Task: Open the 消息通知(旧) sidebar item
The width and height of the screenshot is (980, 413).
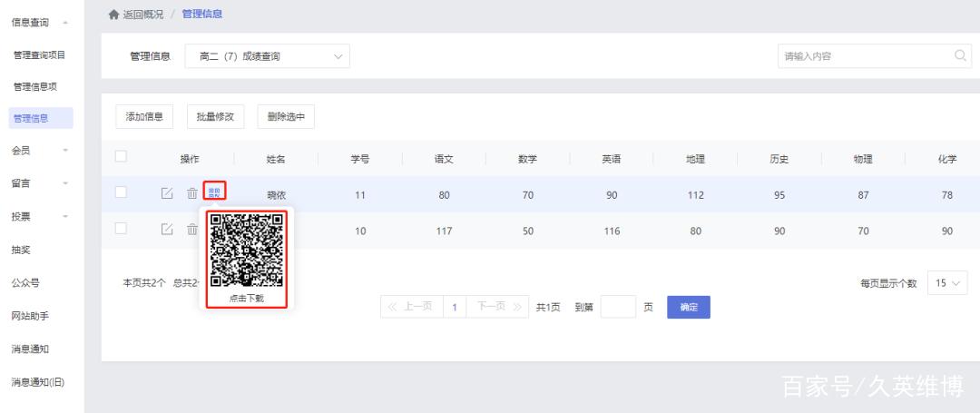Action: click(x=38, y=382)
